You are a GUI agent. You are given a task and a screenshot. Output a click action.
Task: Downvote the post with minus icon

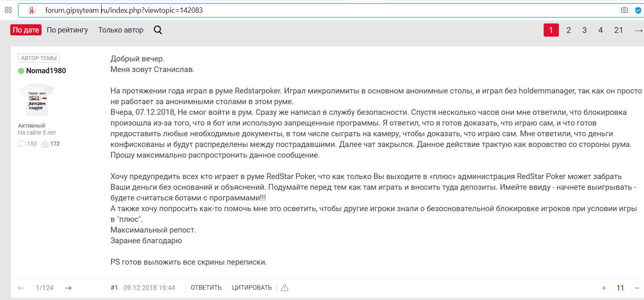pos(637,288)
